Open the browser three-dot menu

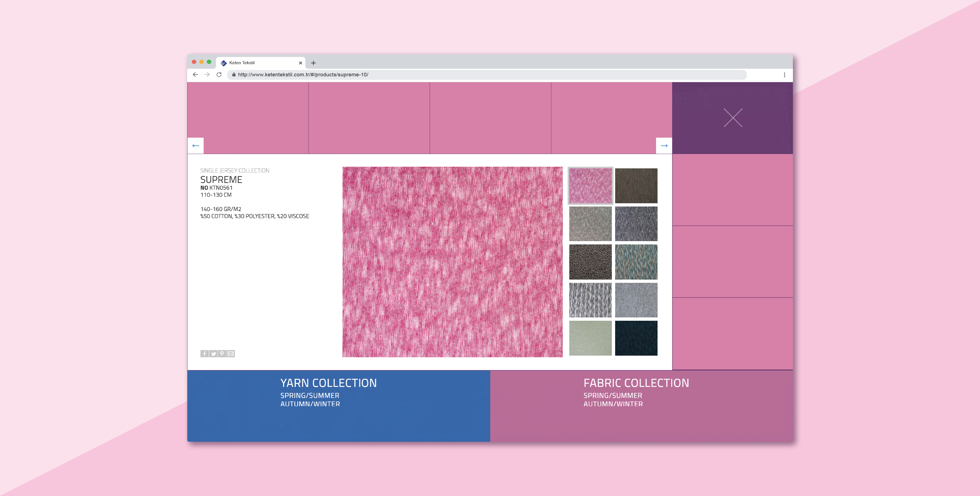tap(784, 75)
